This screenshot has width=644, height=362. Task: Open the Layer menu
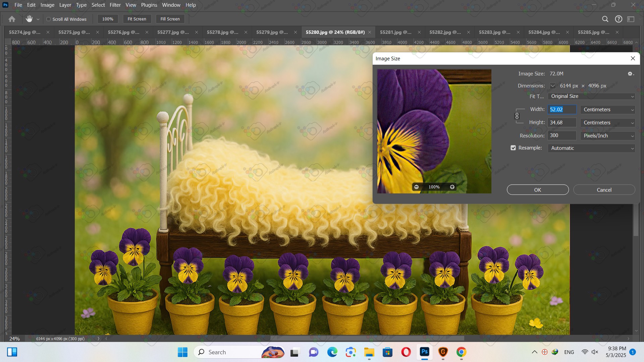[65, 5]
